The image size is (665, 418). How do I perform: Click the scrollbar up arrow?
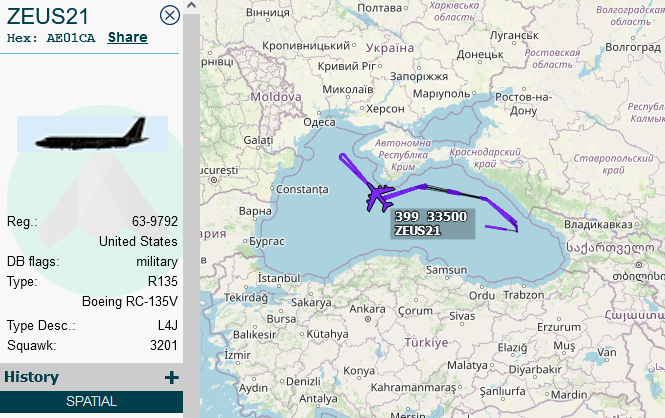(191, 6)
